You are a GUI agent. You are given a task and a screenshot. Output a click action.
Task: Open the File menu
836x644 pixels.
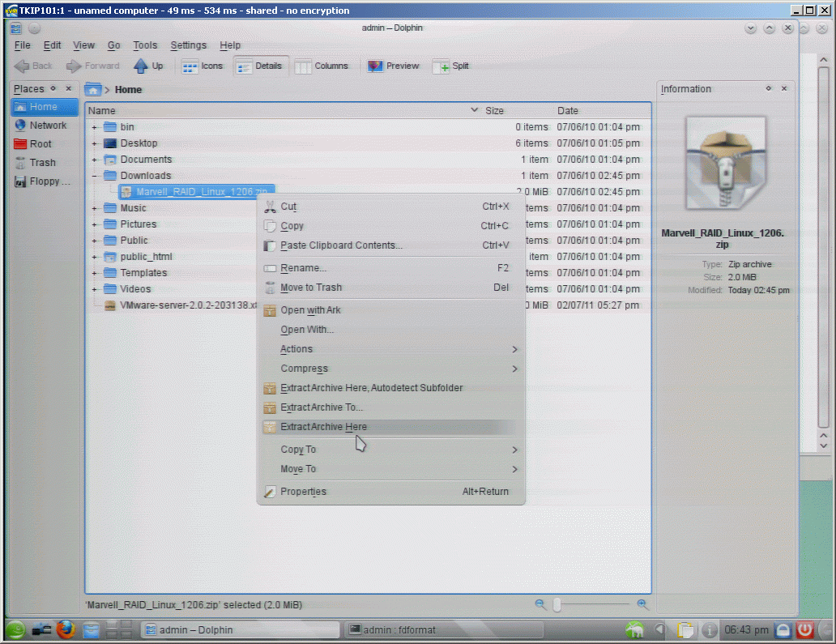click(x=23, y=45)
